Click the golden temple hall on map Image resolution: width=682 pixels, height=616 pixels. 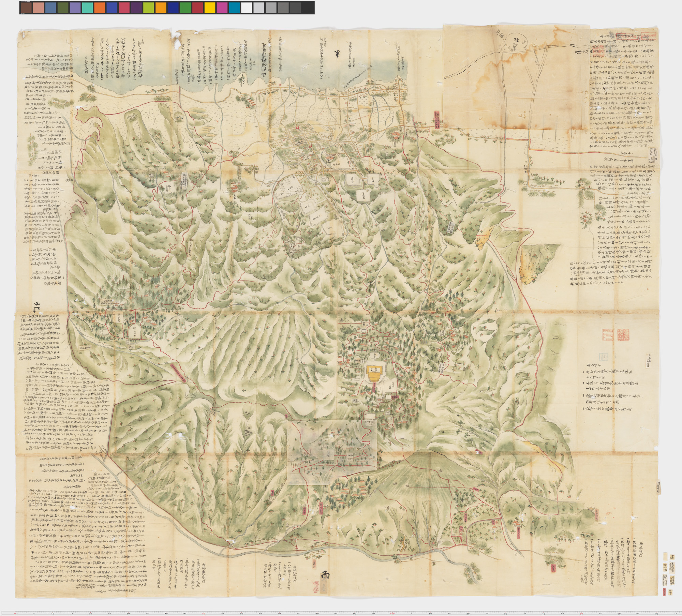pos(374,373)
